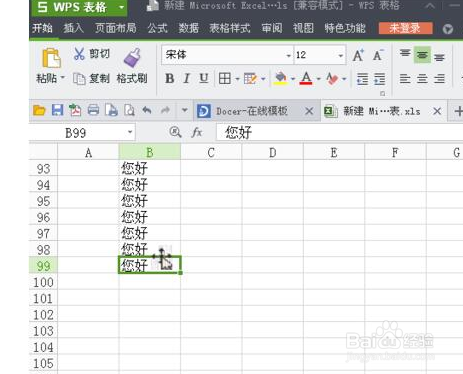
Task: Align text to vertical middle
Action: coord(422,55)
